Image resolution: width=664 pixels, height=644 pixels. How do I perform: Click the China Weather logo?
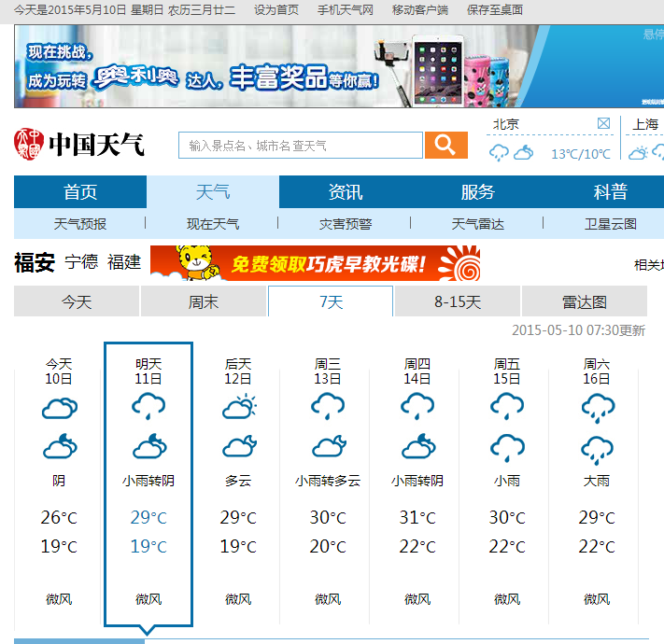(80, 144)
